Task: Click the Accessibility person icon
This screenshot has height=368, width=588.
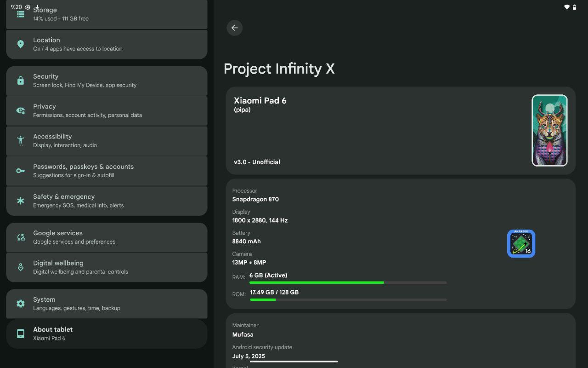Action: (20, 141)
